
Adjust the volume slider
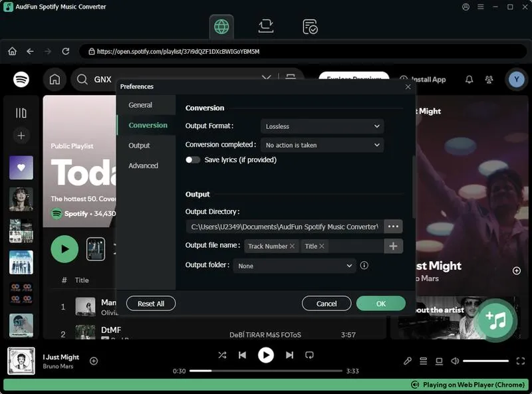click(485, 361)
